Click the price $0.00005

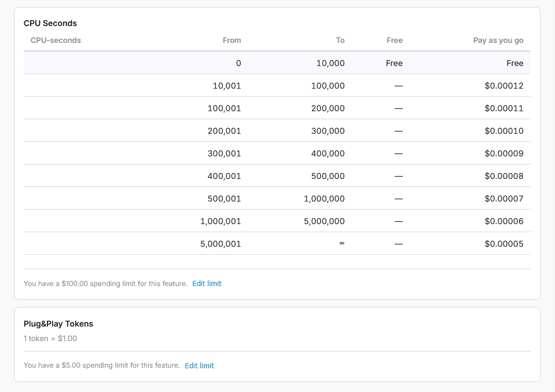click(x=504, y=244)
